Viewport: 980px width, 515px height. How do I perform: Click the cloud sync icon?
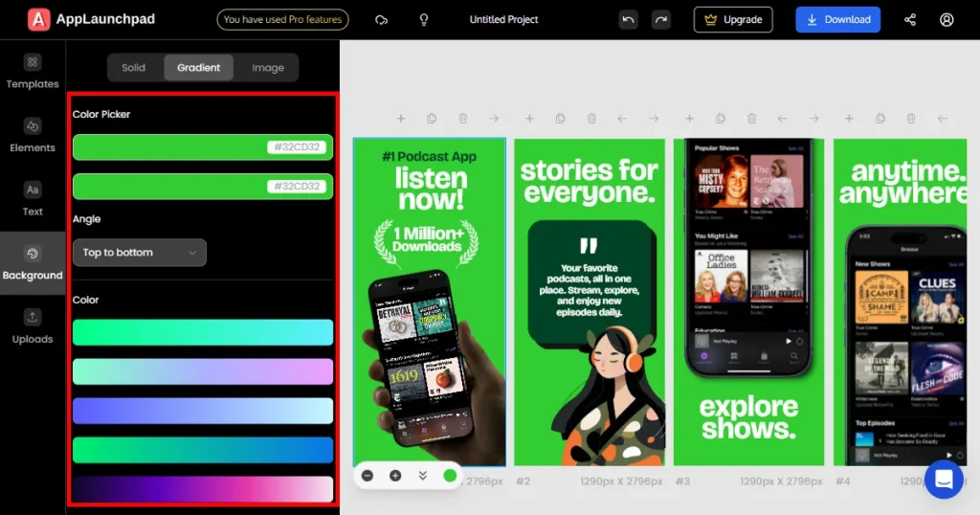[381, 20]
